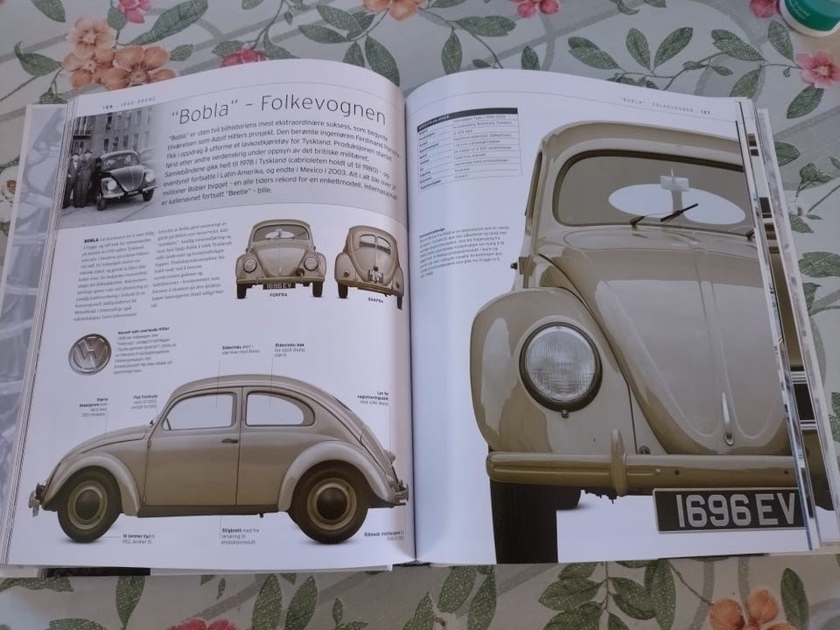Click the rear wheel of the side-view Beetle
The height and width of the screenshot is (630, 840).
pyautogui.click(x=326, y=501)
